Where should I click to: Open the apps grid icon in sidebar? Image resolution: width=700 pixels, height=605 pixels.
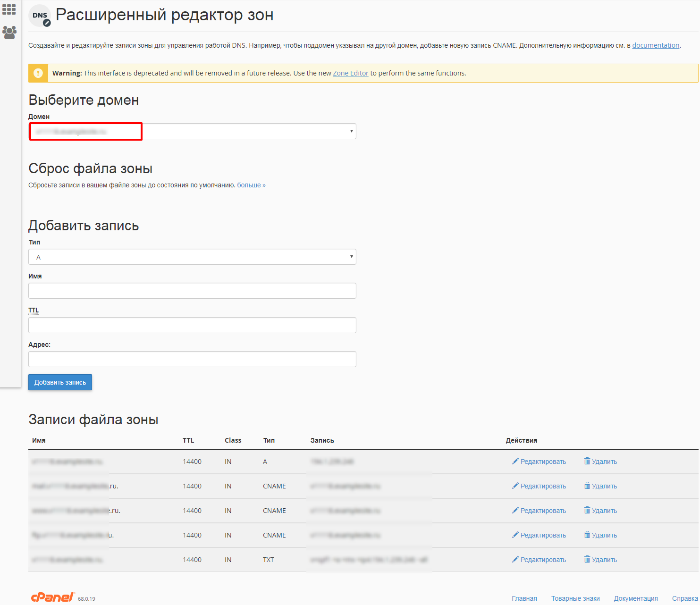pyautogui.click(x=9, y=9)
